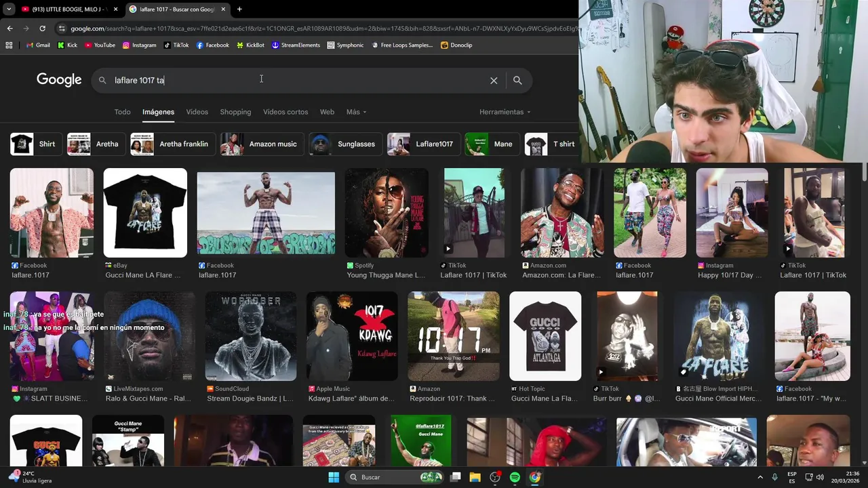Filter by the Amazon music chip
The height and width of the screenshot is (488, 868).
coord(262,144)
